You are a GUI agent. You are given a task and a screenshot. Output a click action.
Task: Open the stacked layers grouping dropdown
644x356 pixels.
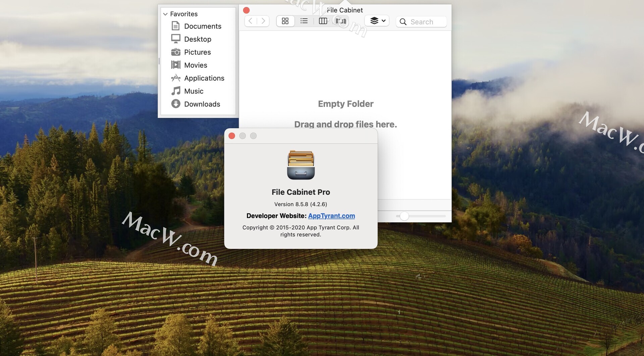click(x=377, y=21)
